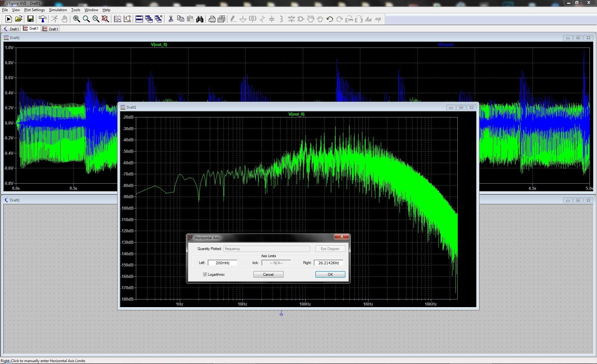Click the Zoom In magnifier icon

76,19
